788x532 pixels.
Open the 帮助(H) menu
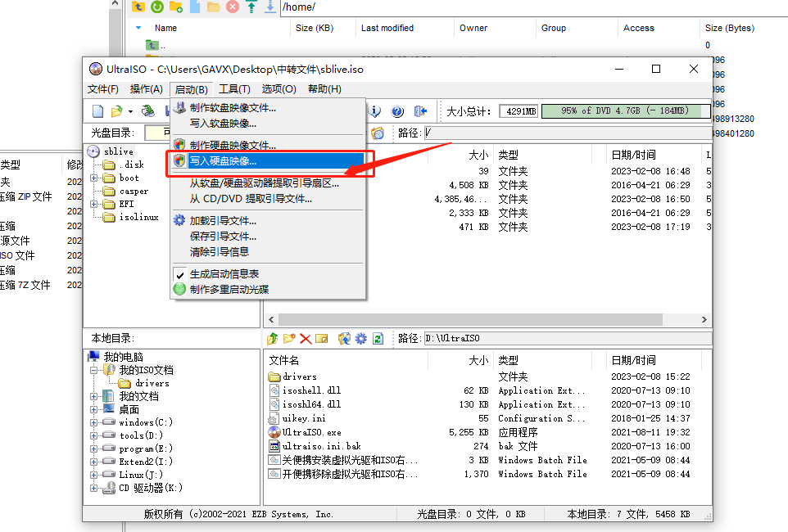(x=324, y=89)
